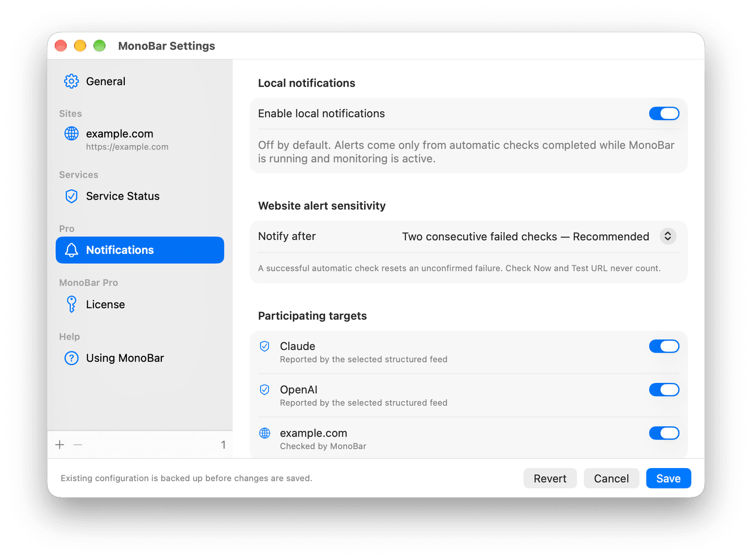Click the Revert button
The height and width of the screenshot is (560, 752).
[550, 479]
